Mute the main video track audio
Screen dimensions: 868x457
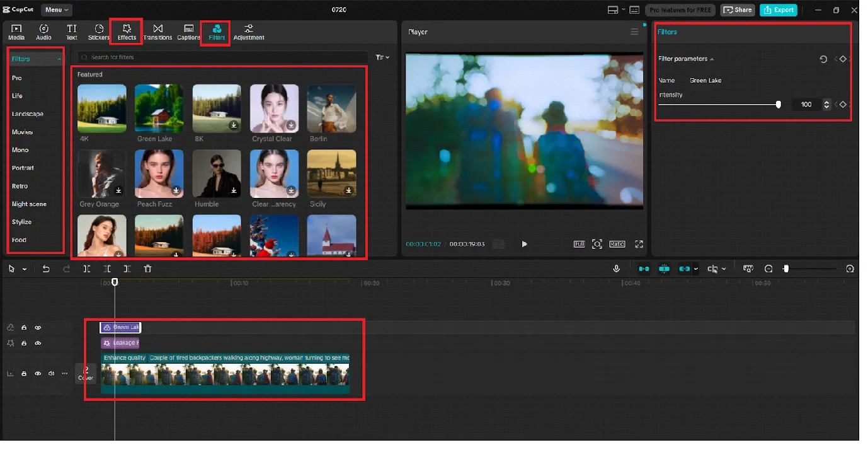click(x=51, y=374)
